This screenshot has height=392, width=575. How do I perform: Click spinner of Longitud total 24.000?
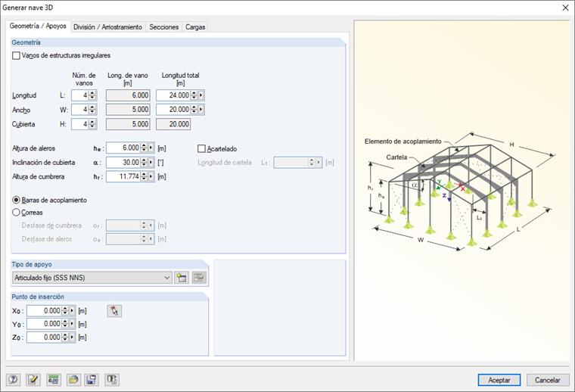(x=194, y=95)
